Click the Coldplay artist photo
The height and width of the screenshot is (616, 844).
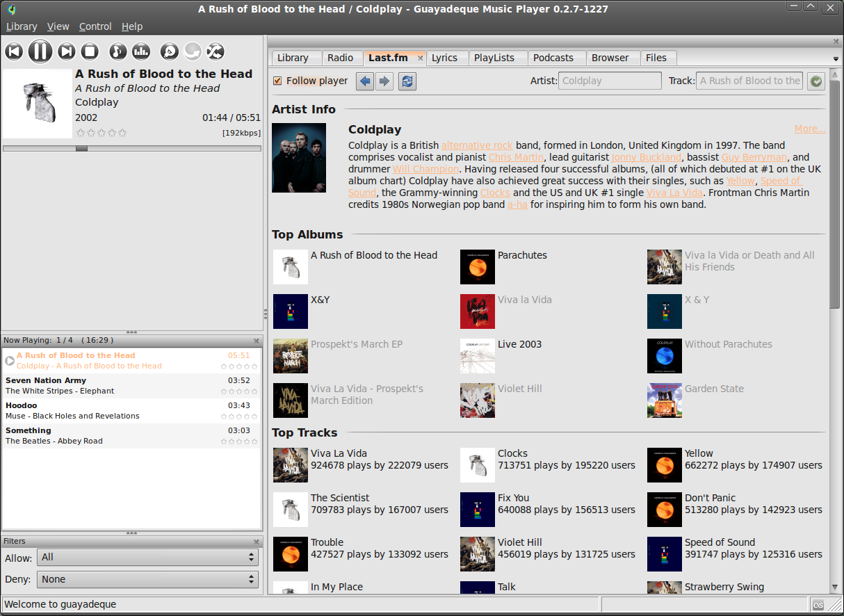pos(299,158)
